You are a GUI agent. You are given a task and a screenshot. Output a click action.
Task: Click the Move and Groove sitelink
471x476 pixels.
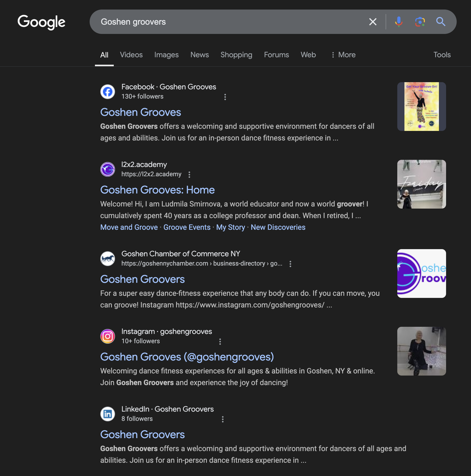(129, 227)
